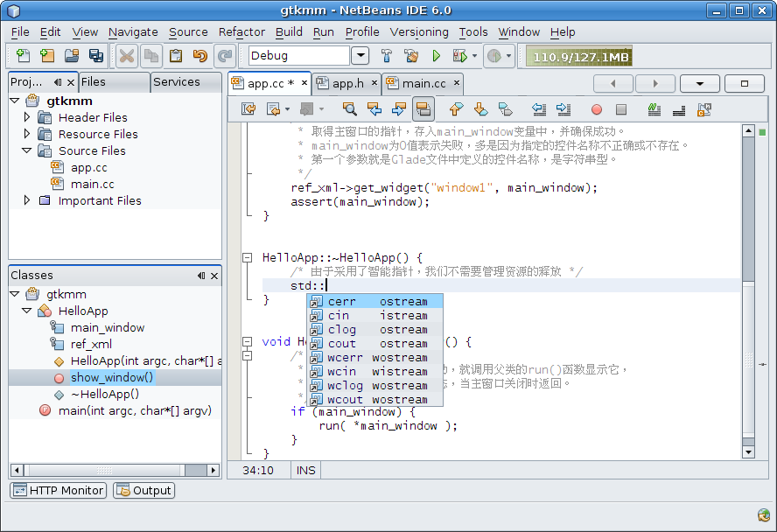Viewport: 777px width, 532px height.
Task: Select cout ostream from completion list
Action: click(x=375, y=343)
